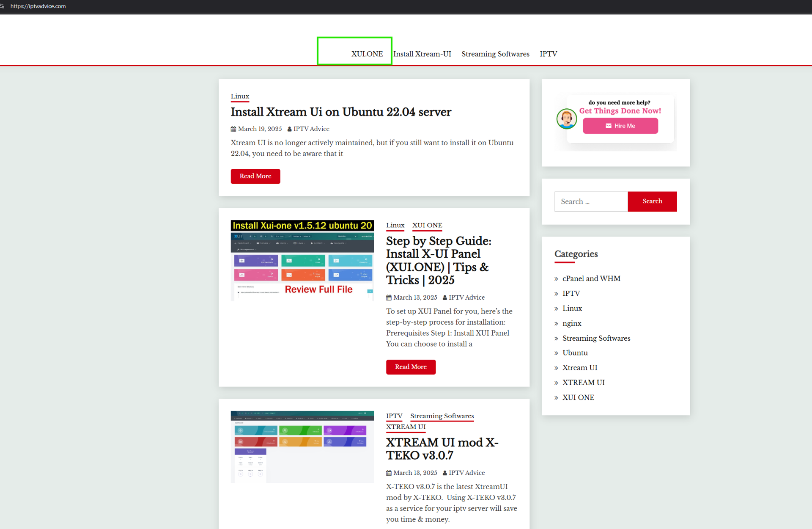Screen dimensions: 812x529
Task: Open the XUI ONE category in the sidebar
Action: coord(578,397)
